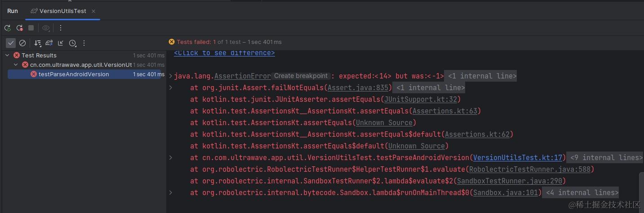Viewport: 644px width, 213px height.
Task: Select Test Results row
Action: (x=83, y=55)
